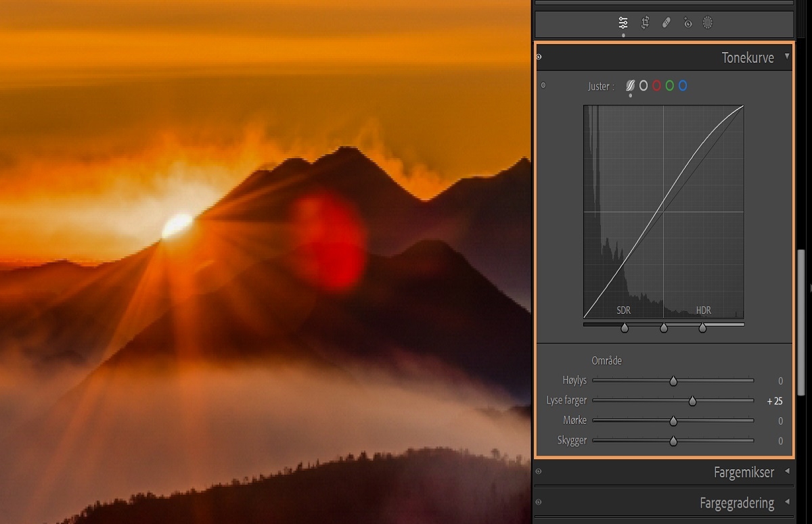This screenshot has width=812, height=524.
Task: Open the Crop and rotate tool
Action: click(645, 22)
